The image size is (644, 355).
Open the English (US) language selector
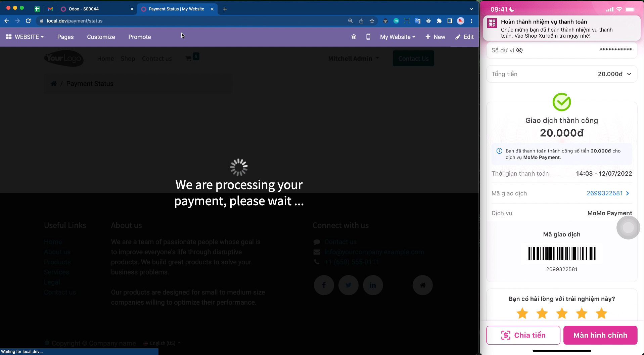[162, 343]
